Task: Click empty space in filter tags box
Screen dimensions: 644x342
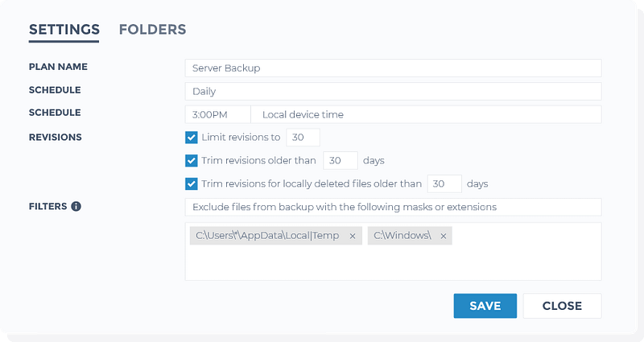Action: point(393,264)
